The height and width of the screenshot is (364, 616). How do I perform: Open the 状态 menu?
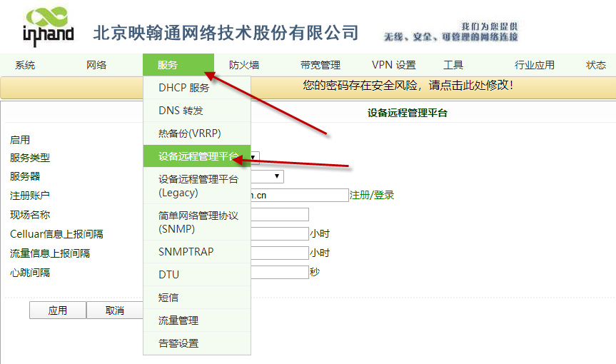pyautogui.click(x=596, y=65)
